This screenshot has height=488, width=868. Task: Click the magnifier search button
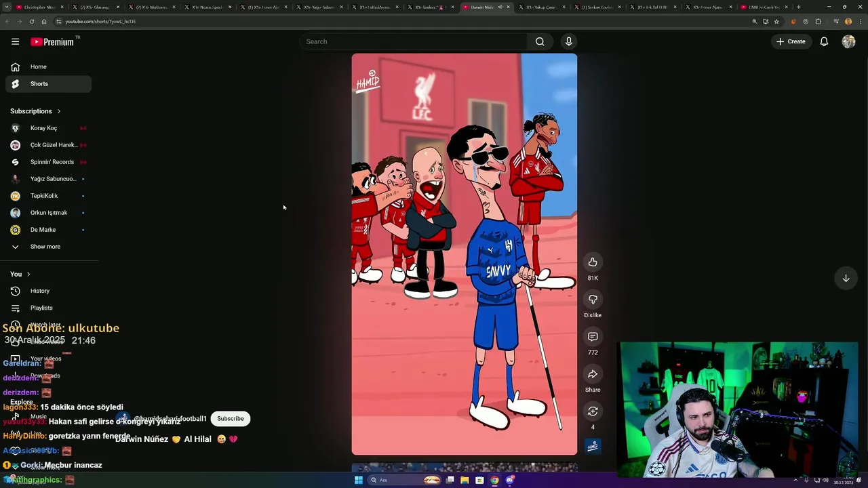540,41
